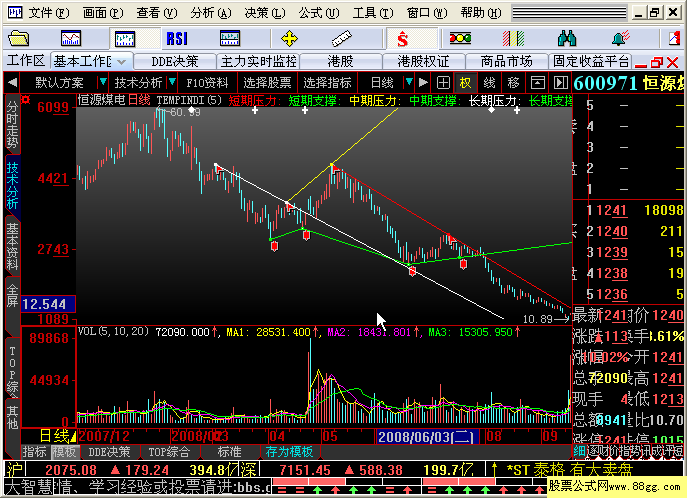Switch to the 模板 bottom tab
The height and width of the screenshot is (498, 687).
64,452
